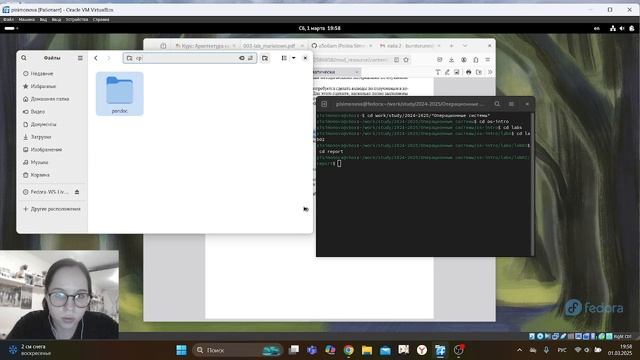Select the PDF text annotation tool

coord(438,72)
